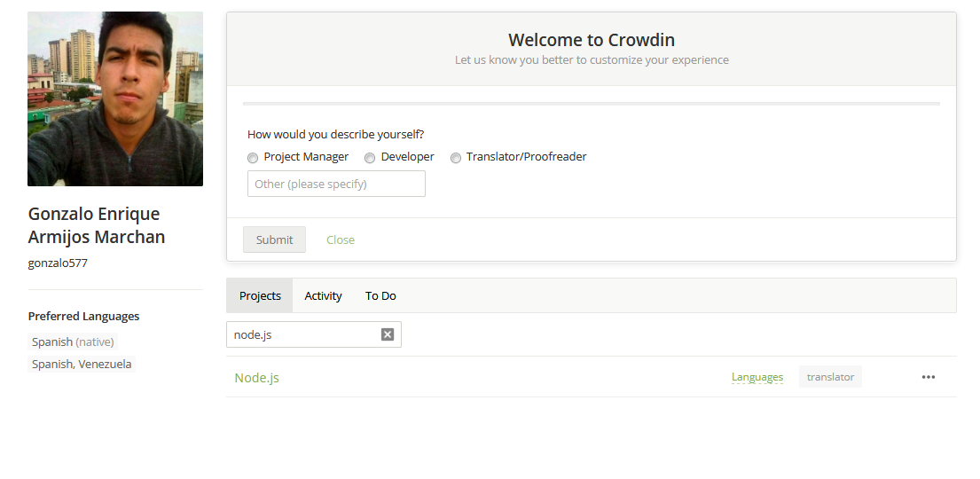Image resolution: width=980 pixels, height=479 pixels.
Task: Click the Other (please specify) text field
Action: point(336,184)
